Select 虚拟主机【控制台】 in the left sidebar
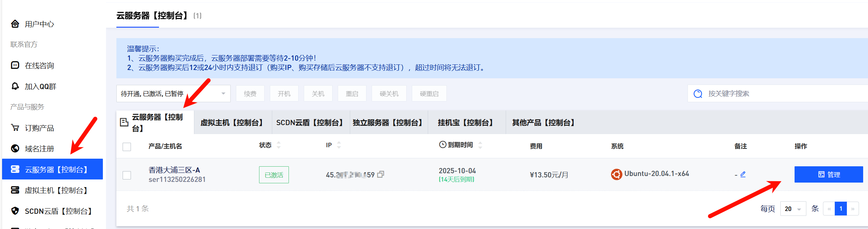This screenshot has width=868, height=229. [55, 190]
